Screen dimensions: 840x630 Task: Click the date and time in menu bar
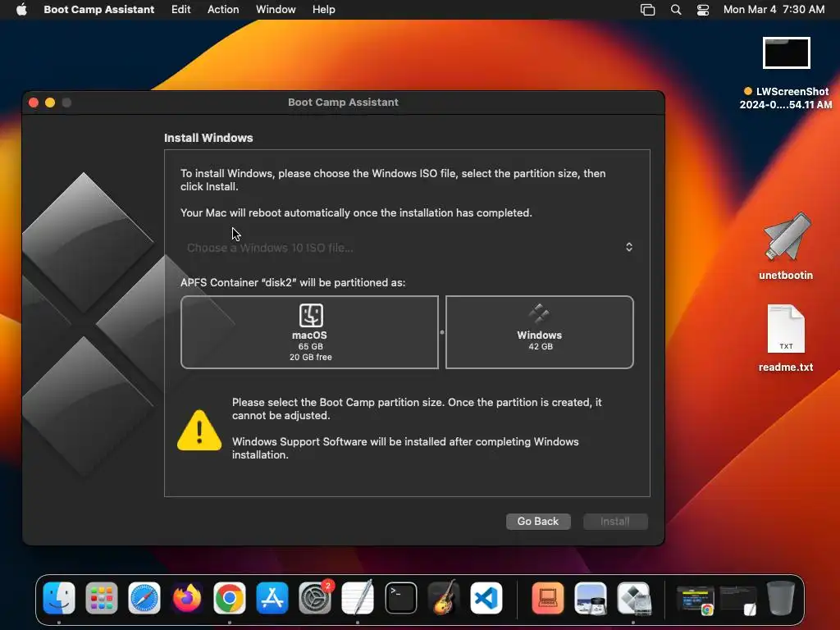774,10
